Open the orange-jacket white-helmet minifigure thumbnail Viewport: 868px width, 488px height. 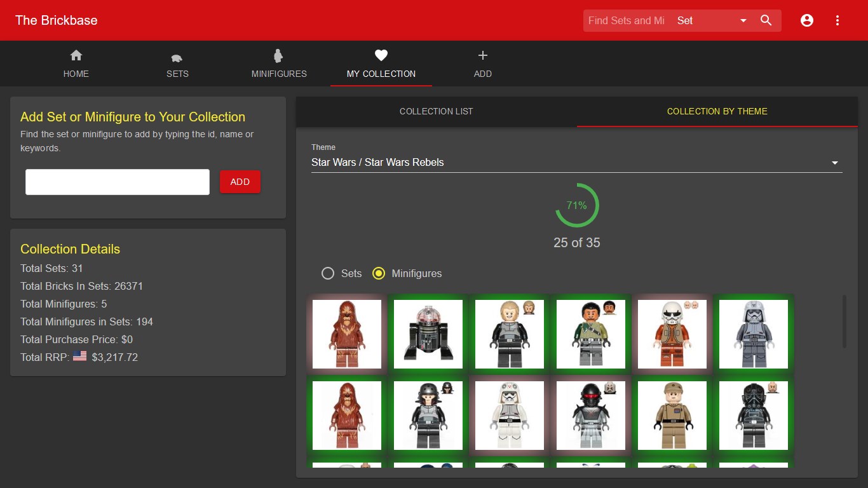coord(672,334)
